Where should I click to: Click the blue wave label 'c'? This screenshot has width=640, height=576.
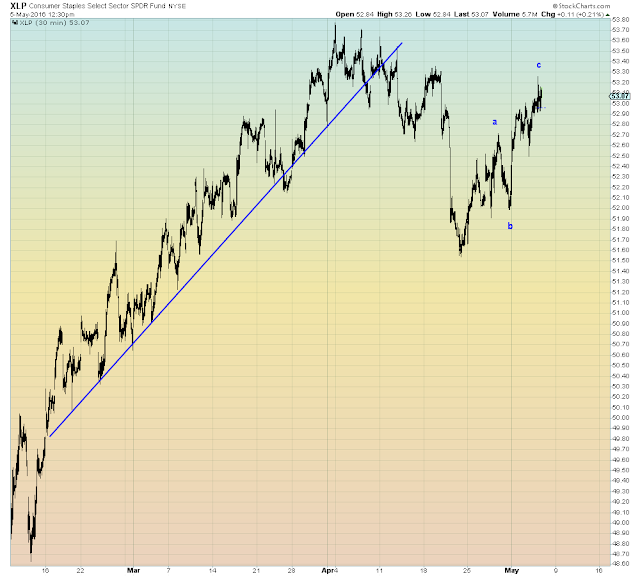(539, 65)
